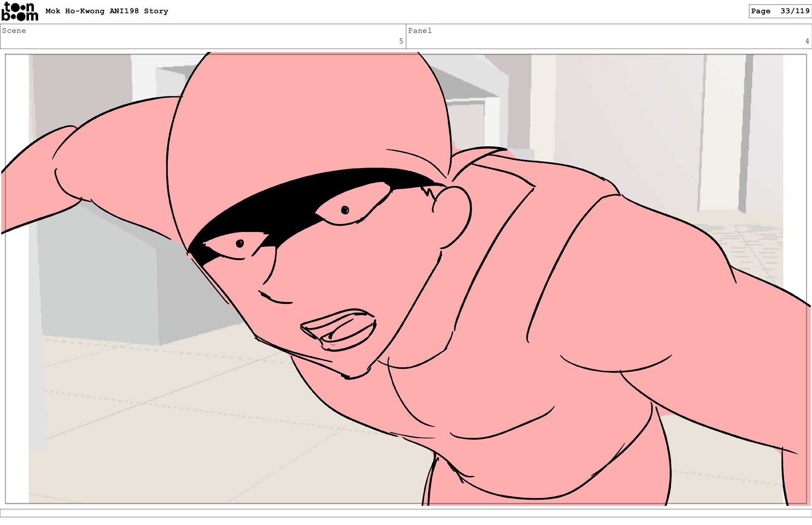Viewport: 812px width, 525px height.
Task: Click the character's left eye pupil
Action: (x=240, y=243)
